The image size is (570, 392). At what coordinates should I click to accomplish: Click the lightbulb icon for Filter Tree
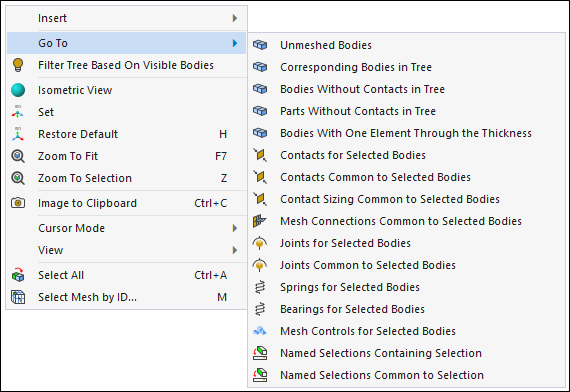point(18,65)
